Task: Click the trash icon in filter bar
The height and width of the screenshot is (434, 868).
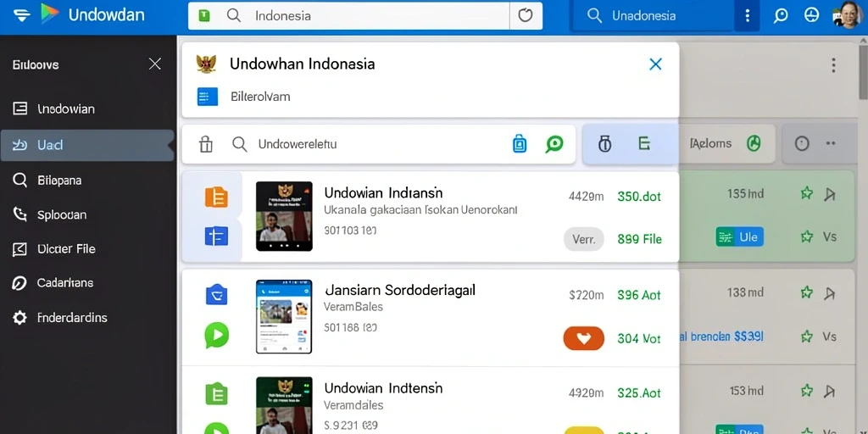Action: pos(206,144)
